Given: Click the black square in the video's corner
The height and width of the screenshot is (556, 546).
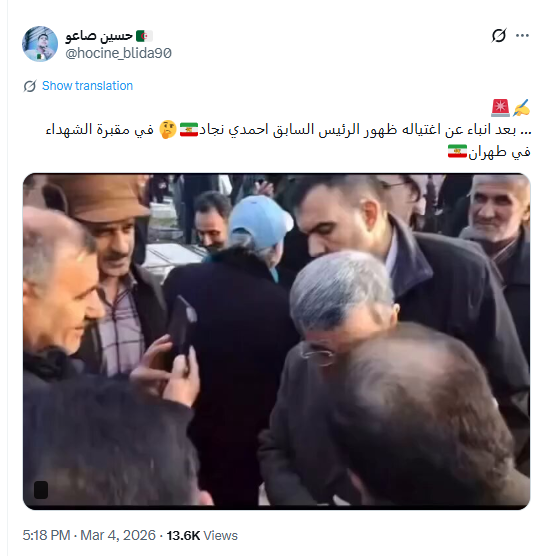Looking at the screenshot, I should click(x=41, y=490).
